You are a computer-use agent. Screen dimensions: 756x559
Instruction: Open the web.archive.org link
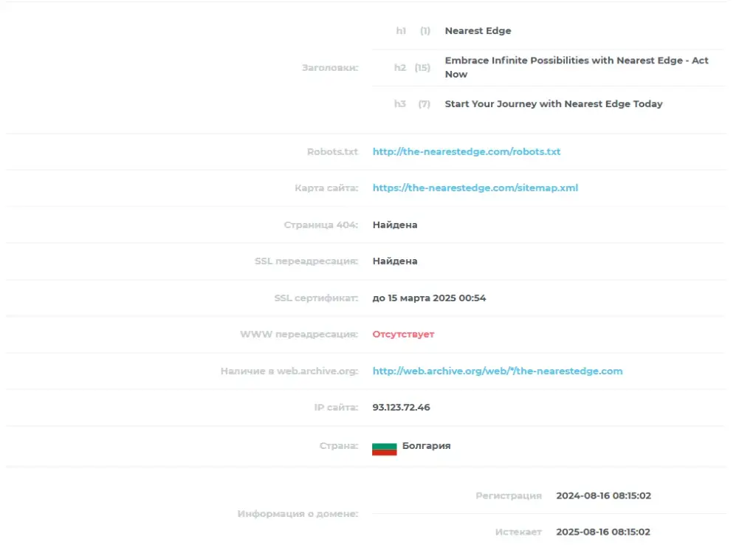497,371
